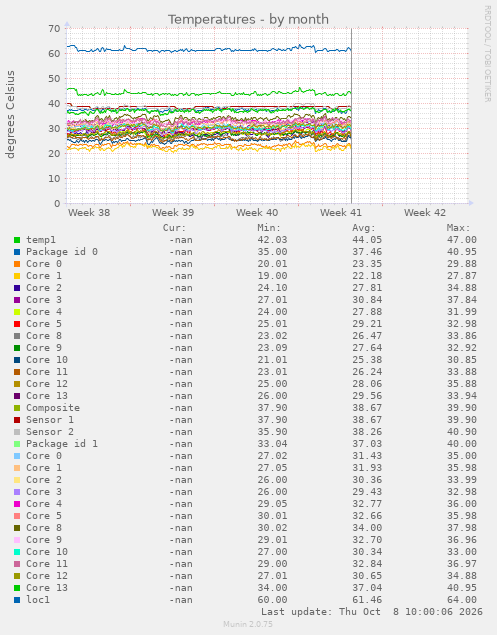Image resolution: width=497 pixels, height=635 pixels.
Task: Select the gray Sensor 2 legend swatch
Action: tap(17, 432)
